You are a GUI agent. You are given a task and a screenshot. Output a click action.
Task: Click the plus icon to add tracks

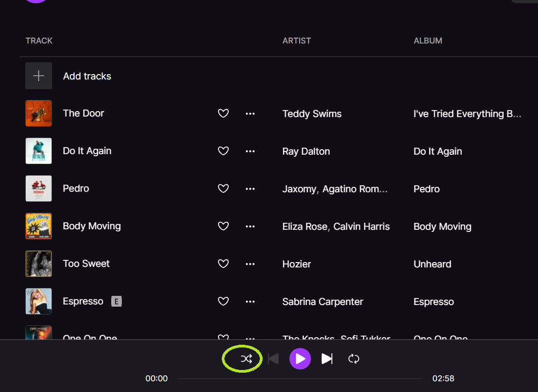pyautogui.click(x=39, y=76)
